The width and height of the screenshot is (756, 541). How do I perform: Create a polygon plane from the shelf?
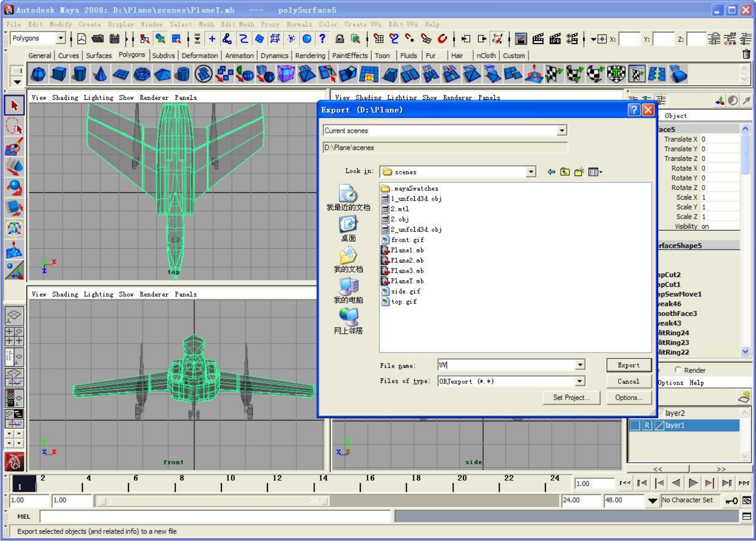point(121,74)
